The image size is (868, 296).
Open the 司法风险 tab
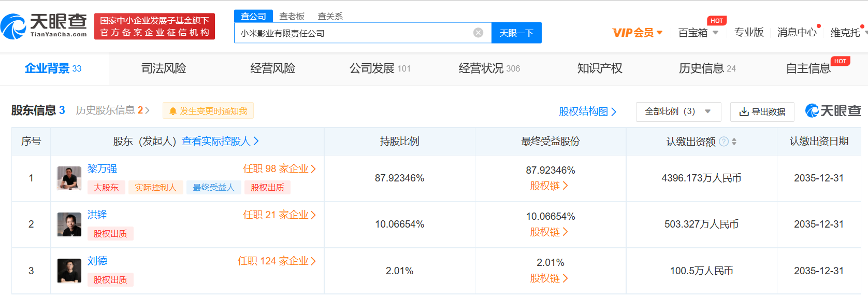coord(164,68)
